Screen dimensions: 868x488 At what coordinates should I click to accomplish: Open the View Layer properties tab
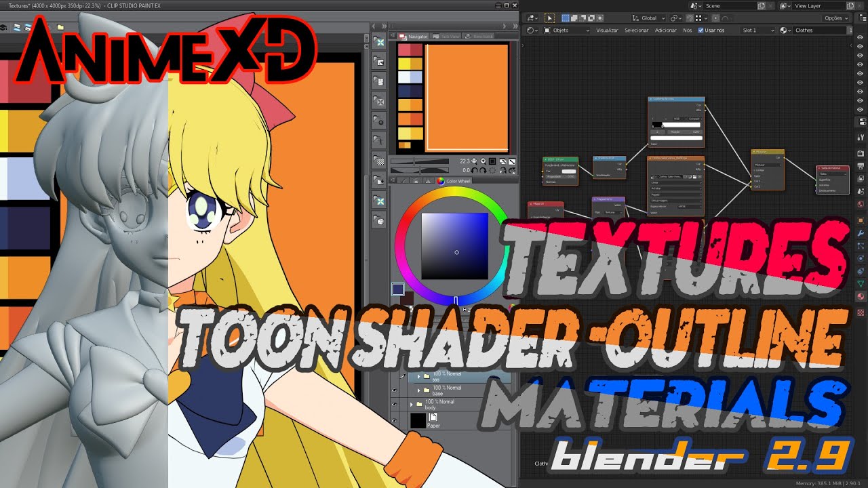pyautogui.click(x=860, y=179)
